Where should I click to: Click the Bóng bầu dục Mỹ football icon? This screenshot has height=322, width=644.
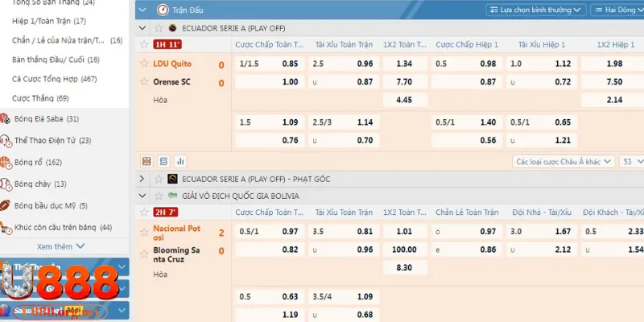click(x=5, y=206)
